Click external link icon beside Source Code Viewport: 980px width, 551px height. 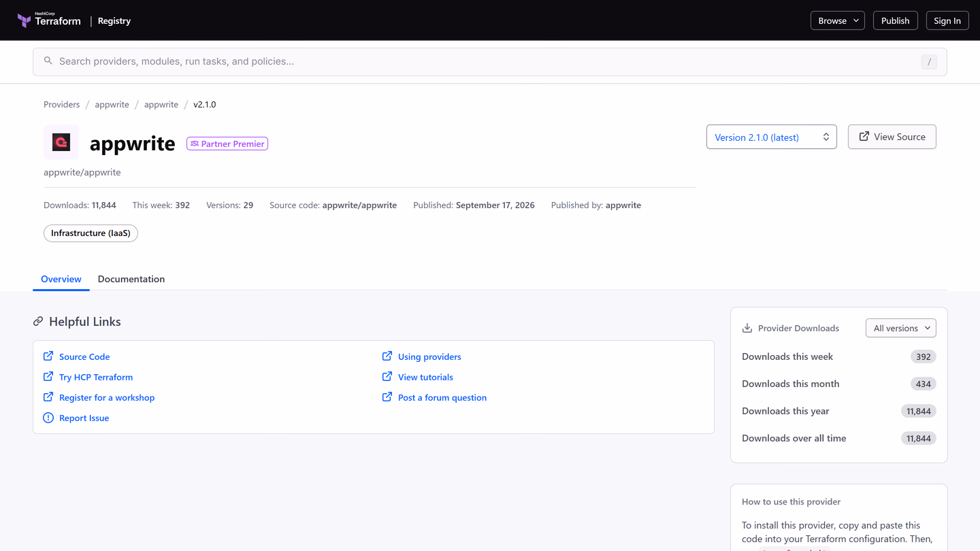[48, 356]
